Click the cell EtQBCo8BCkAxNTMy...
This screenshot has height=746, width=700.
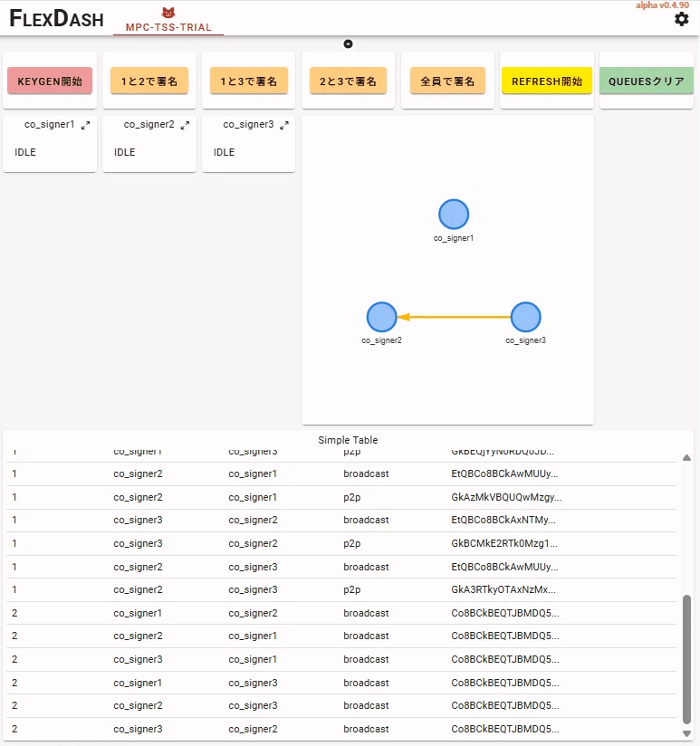point(503,520)
